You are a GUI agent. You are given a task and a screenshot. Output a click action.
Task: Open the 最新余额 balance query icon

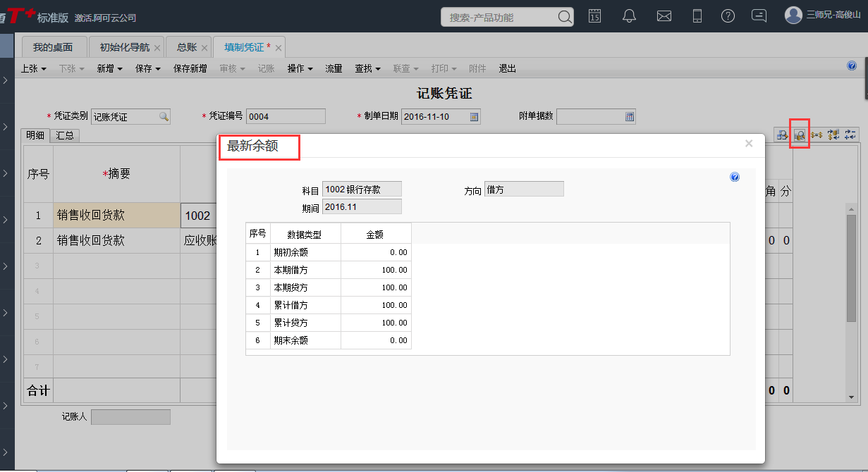800,134
